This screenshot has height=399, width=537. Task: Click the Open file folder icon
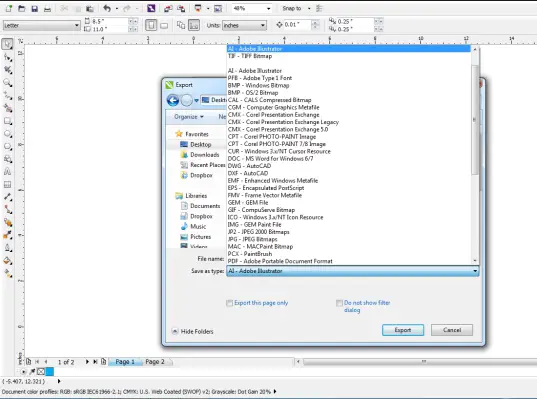pos(22,8)
